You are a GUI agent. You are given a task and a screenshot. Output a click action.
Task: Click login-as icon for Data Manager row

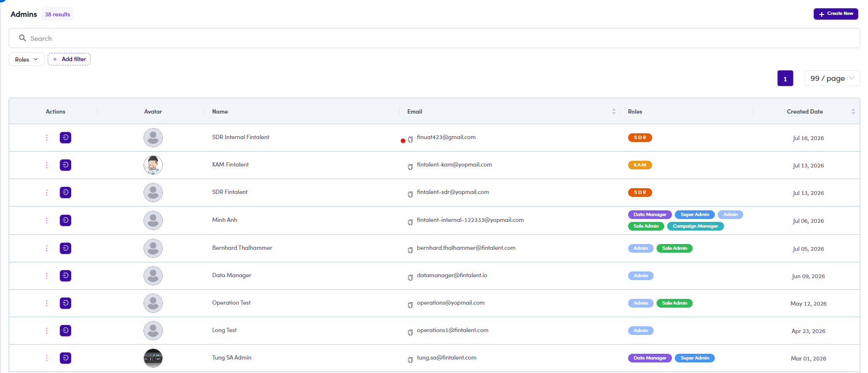coord(66,276)
